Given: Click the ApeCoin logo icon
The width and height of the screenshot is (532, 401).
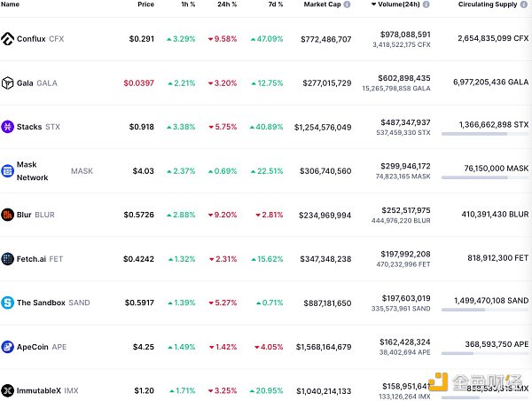Looking at the screenshot, I should (8, 346).
